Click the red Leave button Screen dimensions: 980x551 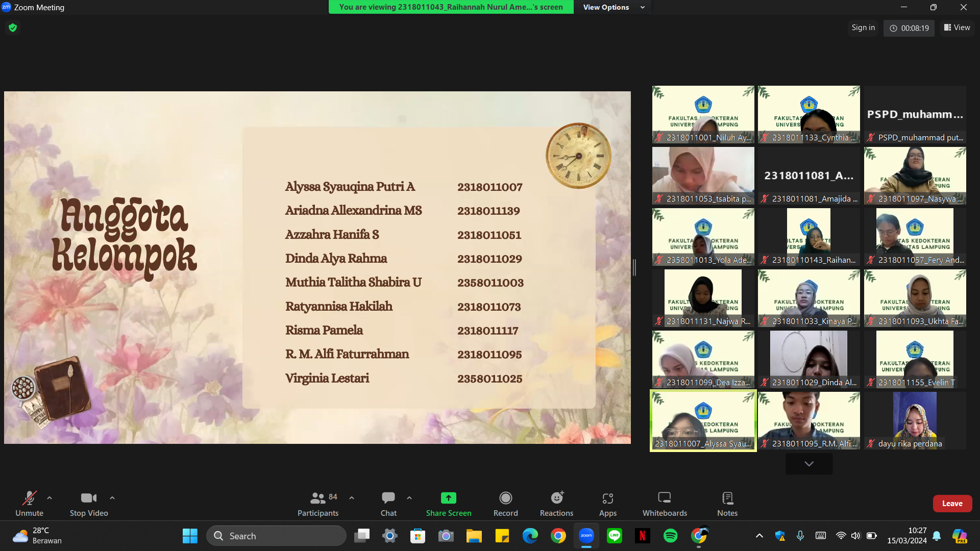[952, 504]
